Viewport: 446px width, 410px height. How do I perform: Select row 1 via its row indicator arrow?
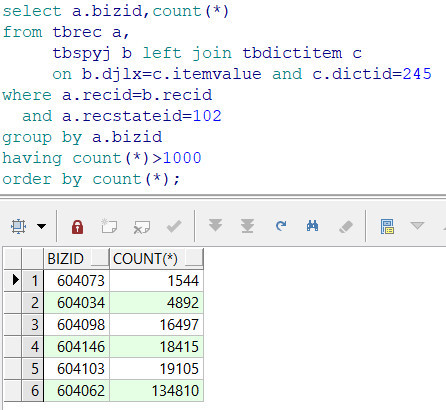[x=15, y=279]
